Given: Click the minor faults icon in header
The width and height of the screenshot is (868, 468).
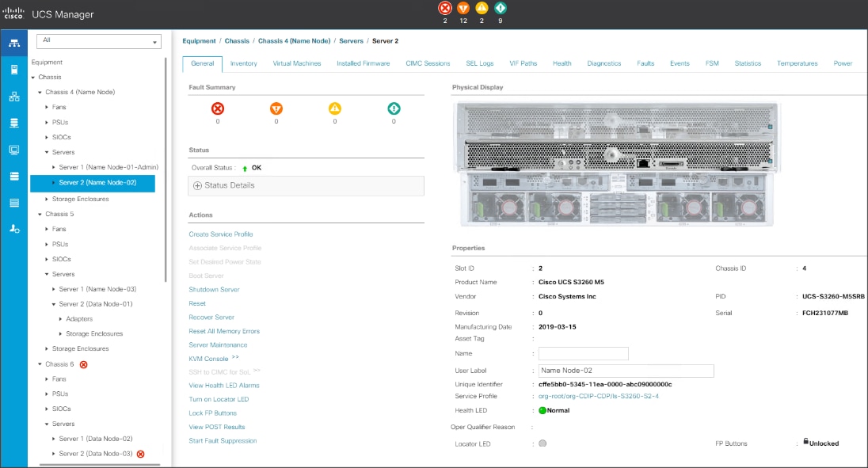Looking at the screenshot, I should pos(482,8).
